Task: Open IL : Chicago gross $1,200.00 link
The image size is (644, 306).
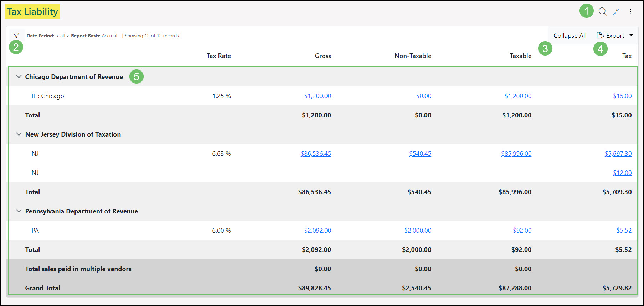Action: click(318, 96)
